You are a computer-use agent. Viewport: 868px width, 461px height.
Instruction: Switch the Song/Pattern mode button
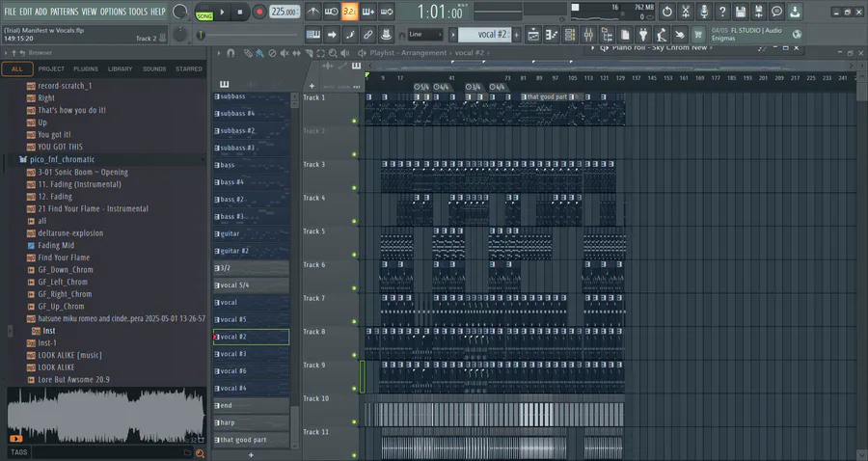tap(204, 13)
